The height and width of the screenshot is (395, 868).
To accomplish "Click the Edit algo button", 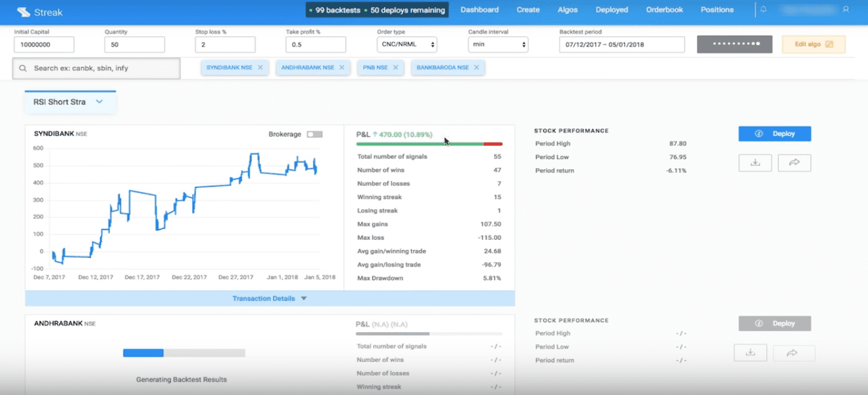I will (813, 45).
